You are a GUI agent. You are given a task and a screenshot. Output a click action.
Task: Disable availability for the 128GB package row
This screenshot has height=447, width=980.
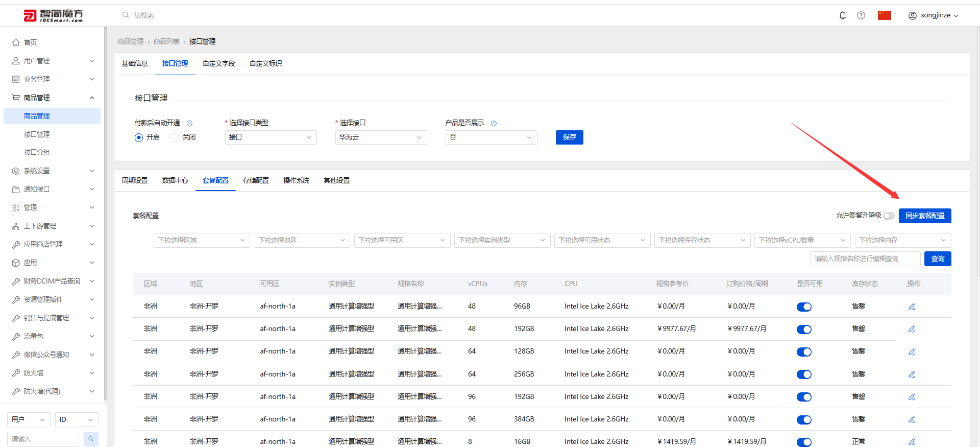(x=804, y=352)
